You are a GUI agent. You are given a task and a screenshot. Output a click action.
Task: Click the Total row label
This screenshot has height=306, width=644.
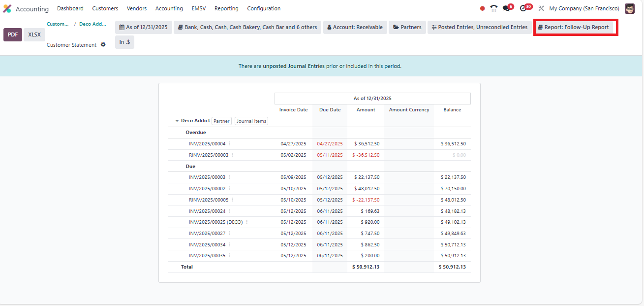coord(187,267)
